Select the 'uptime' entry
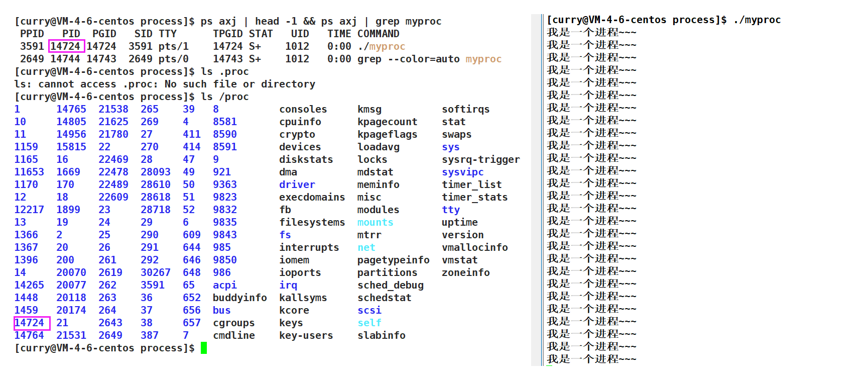Image resolution: width=868 pixels, height=376 pixels. pos(459,223)
